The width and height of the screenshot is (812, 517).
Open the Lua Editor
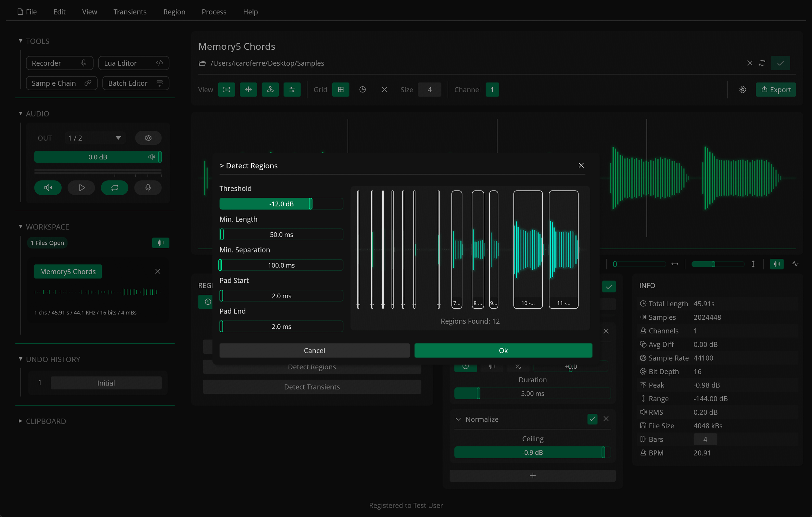click(x=133, y=63)
